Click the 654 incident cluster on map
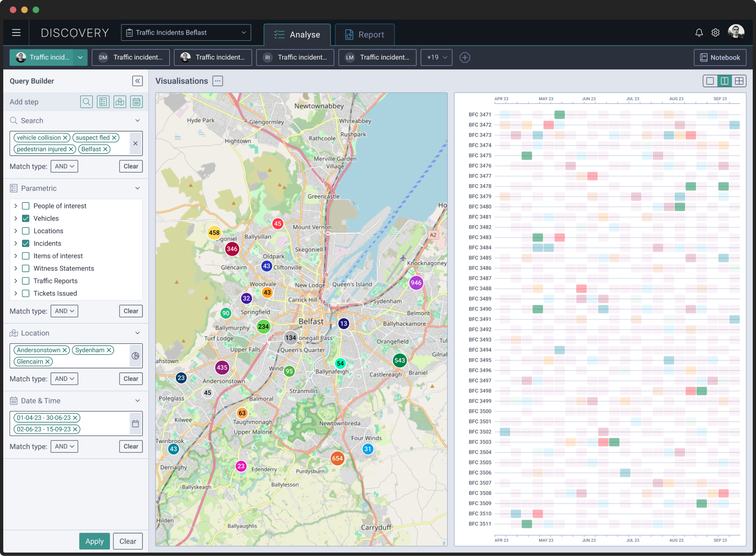 pos(337,458)
